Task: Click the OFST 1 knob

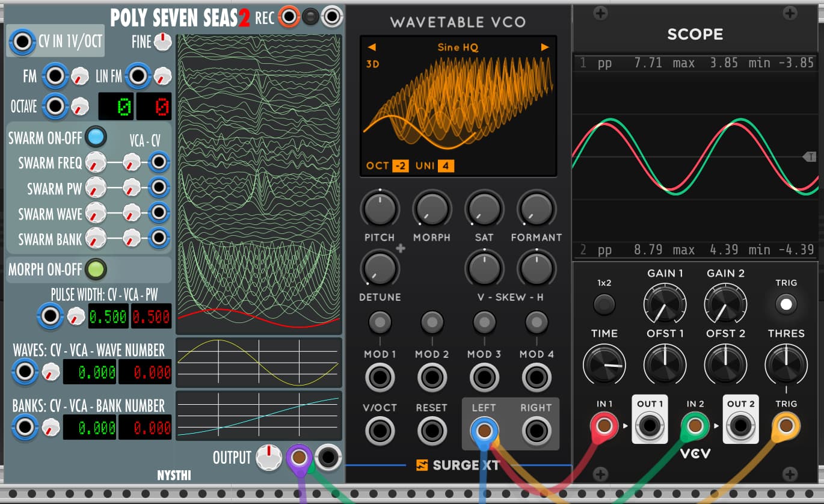Action: tap(665, 364)
